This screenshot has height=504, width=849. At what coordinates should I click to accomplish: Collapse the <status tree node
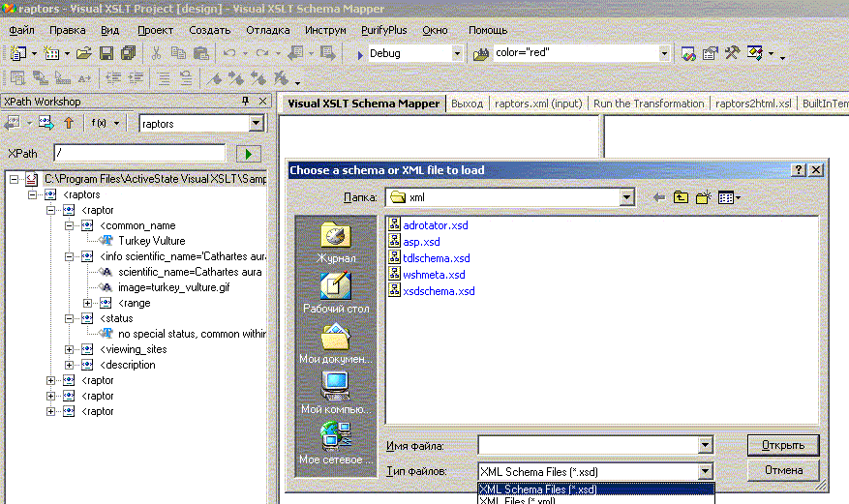point(69,318)
